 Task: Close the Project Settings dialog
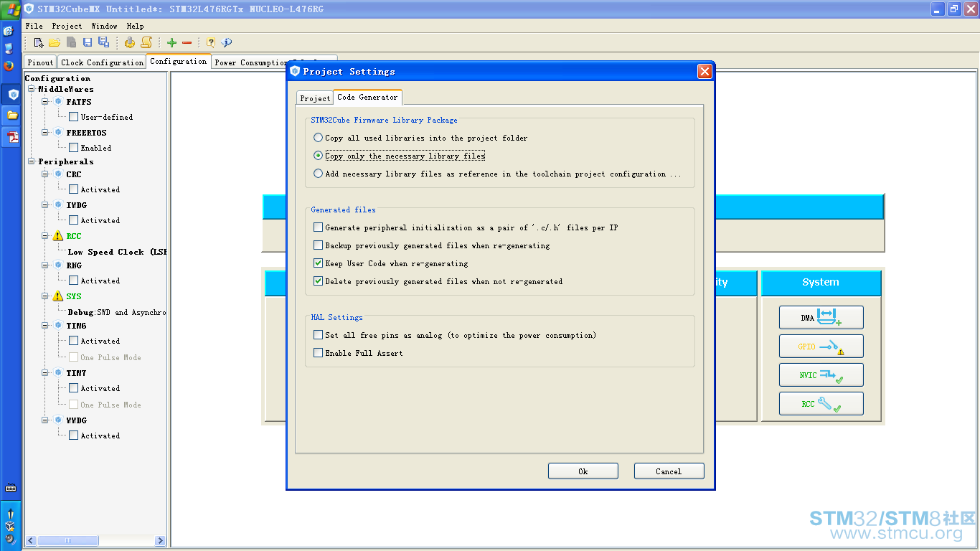pyautogui.click(x=705, y=71)
